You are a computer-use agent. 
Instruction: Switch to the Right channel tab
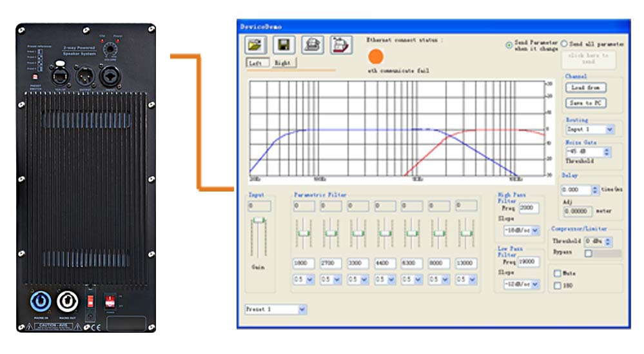283,63
